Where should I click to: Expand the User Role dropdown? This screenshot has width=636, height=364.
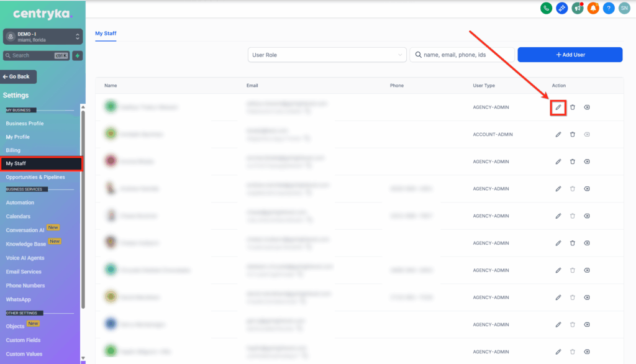pyautogui.click(x=327, y=55)
